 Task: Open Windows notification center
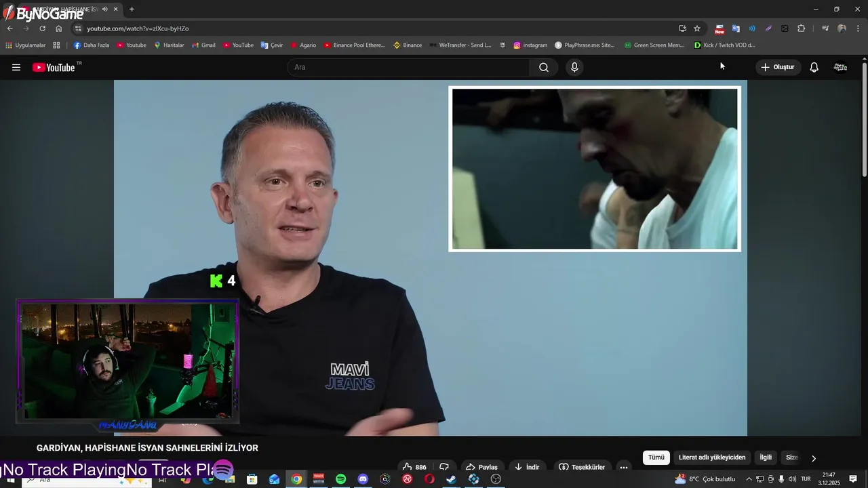853,479
